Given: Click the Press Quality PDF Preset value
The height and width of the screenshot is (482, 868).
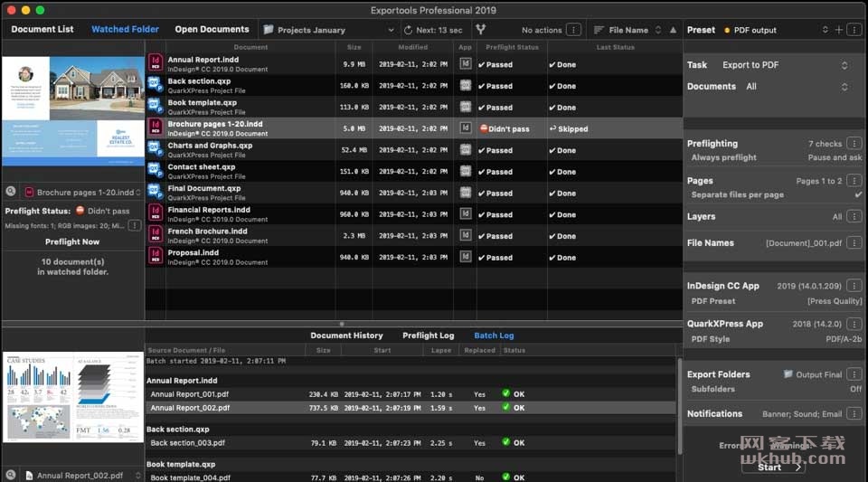Looking at the screenshot, I should 835,302.
